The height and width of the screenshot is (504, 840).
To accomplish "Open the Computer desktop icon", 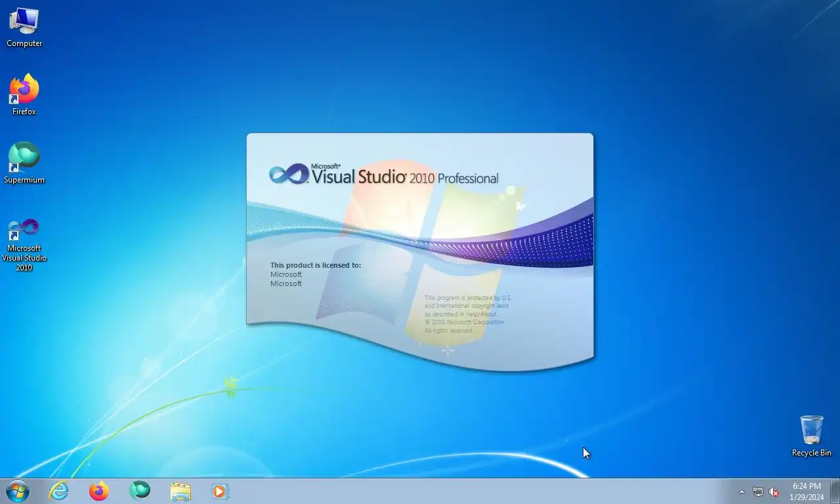I will pyautogui.click(x=24, y=28).
